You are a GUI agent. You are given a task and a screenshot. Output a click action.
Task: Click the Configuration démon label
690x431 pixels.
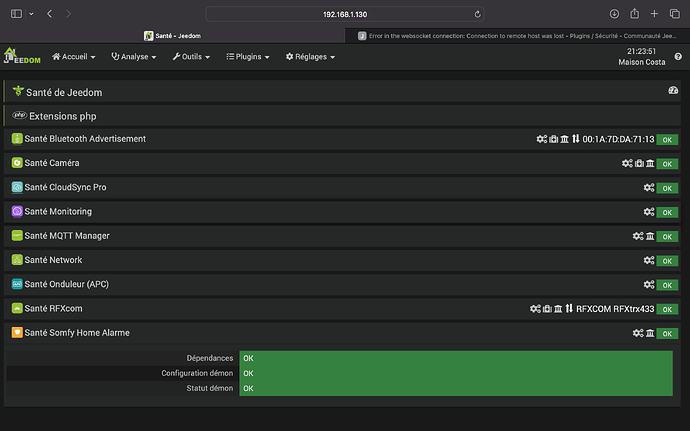click(x=197, y=373)
